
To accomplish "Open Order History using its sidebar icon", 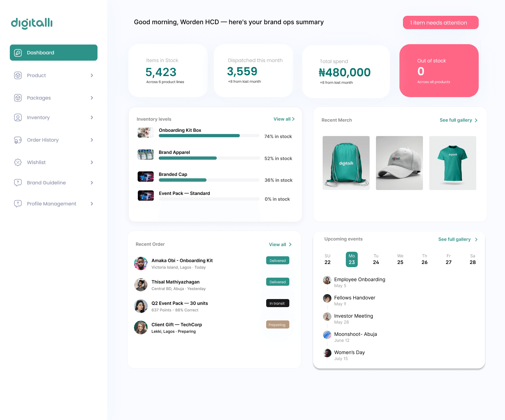I will pyautogui.click(x=18, y=140).
